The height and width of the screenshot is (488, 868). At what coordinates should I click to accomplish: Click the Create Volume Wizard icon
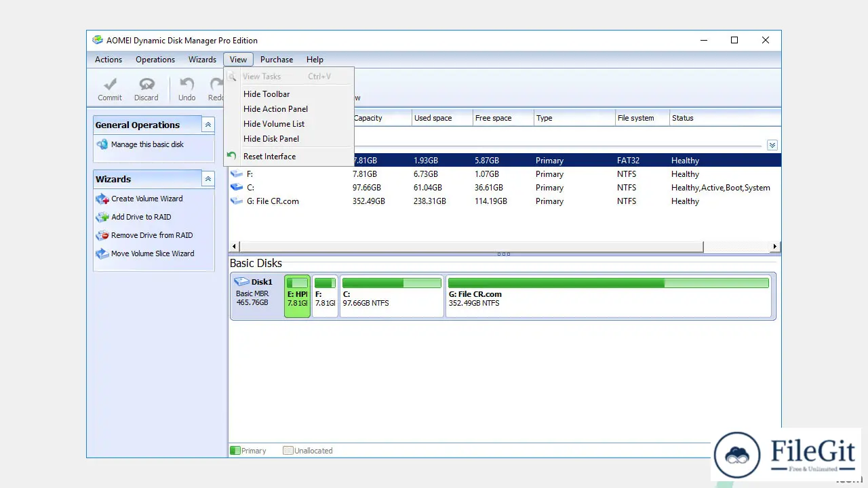(x=102, y=199)
